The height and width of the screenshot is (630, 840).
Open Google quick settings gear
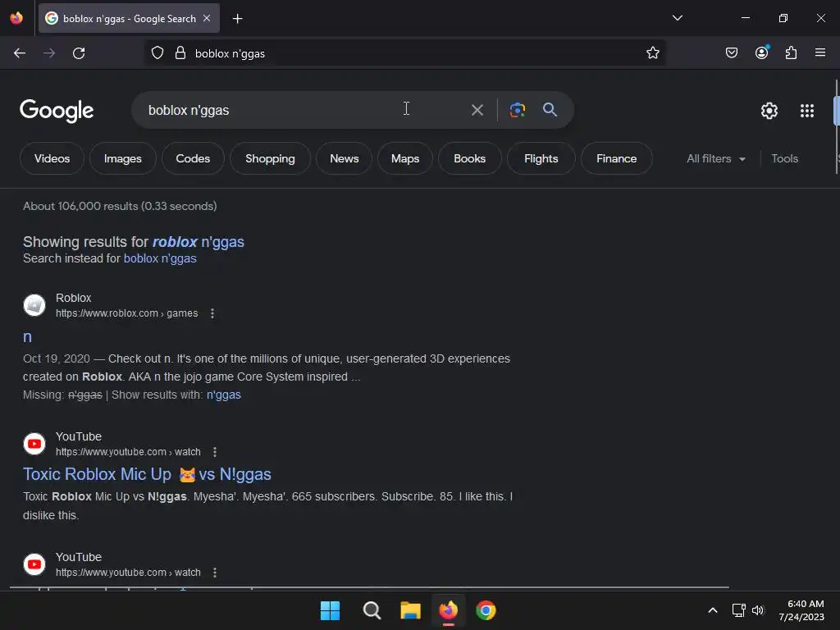point(769,111)
